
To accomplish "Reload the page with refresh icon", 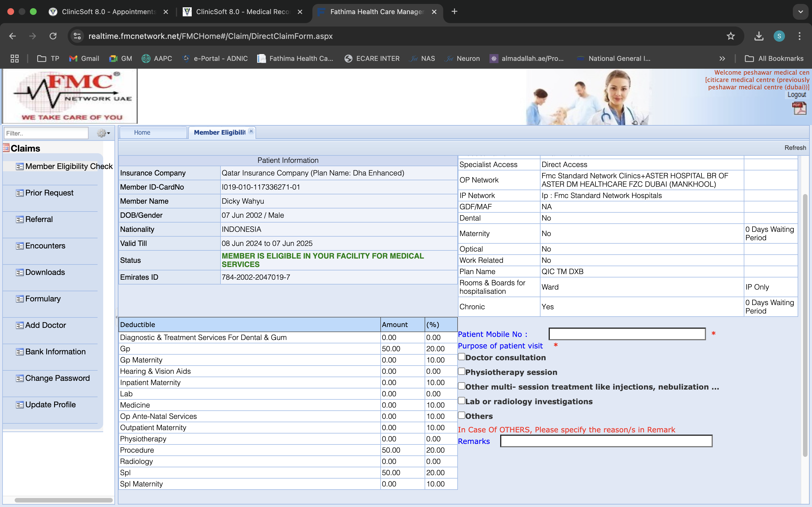I will [53, 36].
